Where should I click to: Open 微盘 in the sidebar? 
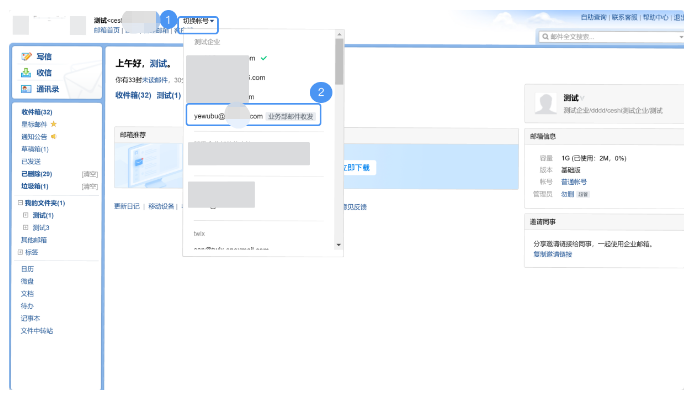tap(27, 281)
